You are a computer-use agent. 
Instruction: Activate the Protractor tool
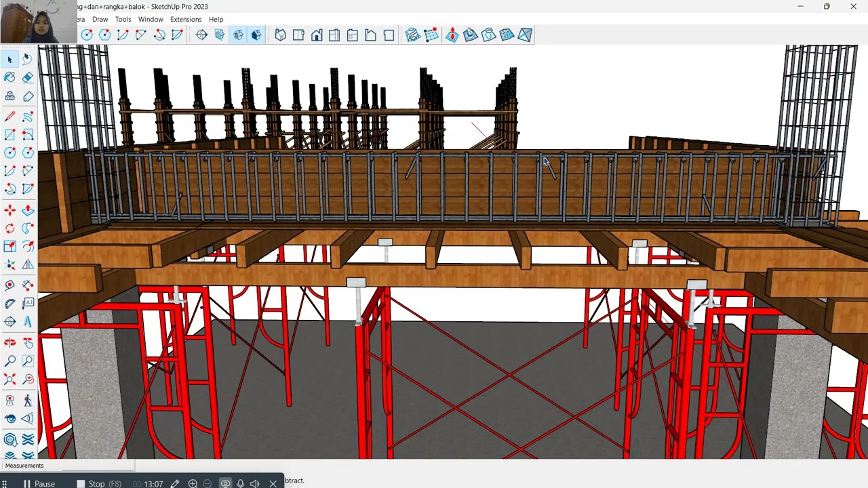[x=10, y=303]
